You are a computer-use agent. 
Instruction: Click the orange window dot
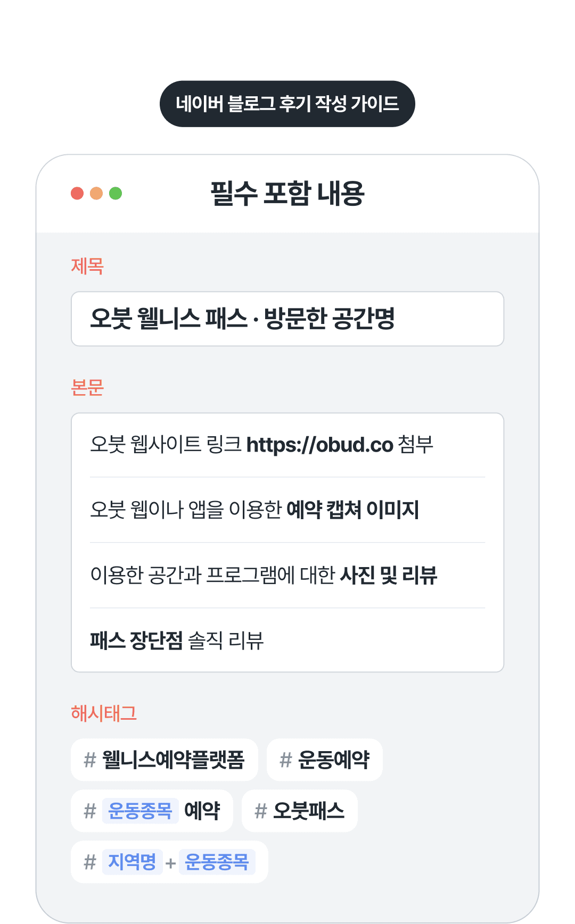[96, 193]
